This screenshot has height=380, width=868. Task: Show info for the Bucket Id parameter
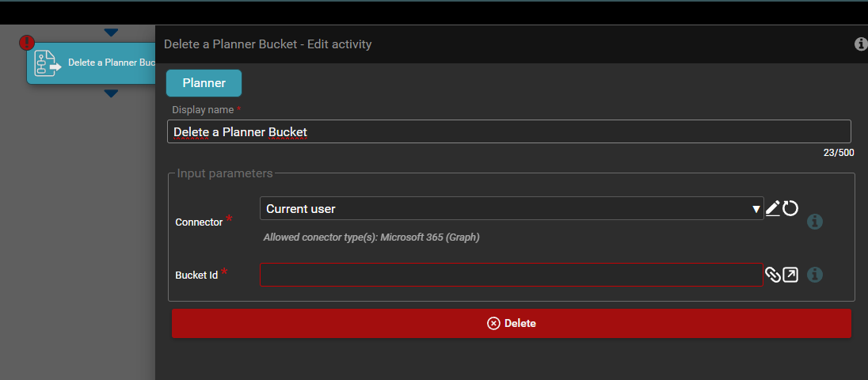[814, 275]
